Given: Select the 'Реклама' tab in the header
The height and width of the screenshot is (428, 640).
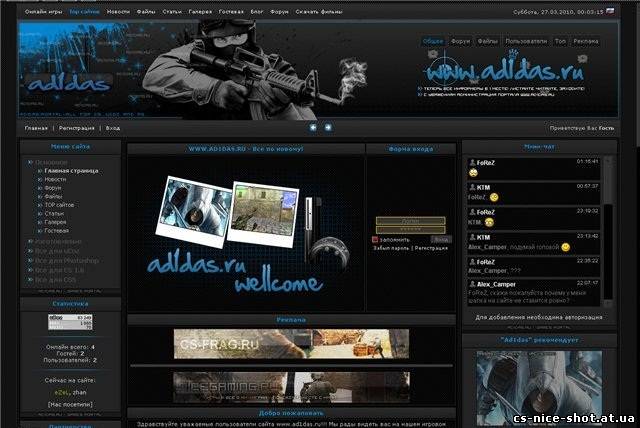Looking at the screenshot, I should 586,41.
